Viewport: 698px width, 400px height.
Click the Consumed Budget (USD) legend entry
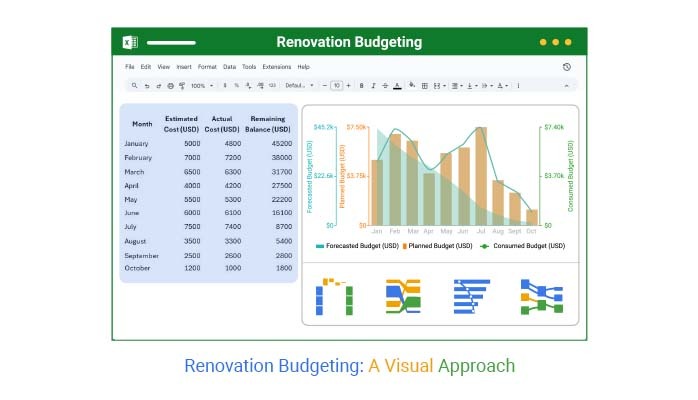pos(524,245)
